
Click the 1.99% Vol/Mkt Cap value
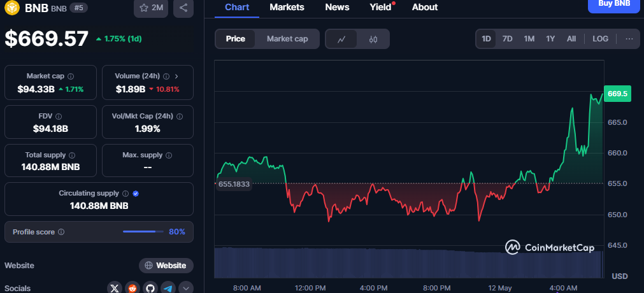tap(147, 129)
